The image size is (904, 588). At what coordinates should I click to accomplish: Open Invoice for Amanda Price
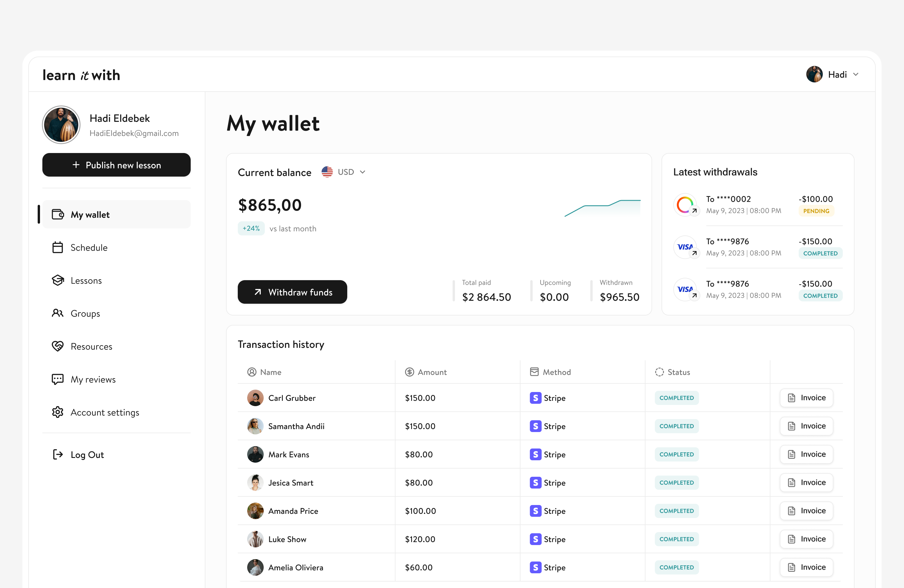pos(806,511)
